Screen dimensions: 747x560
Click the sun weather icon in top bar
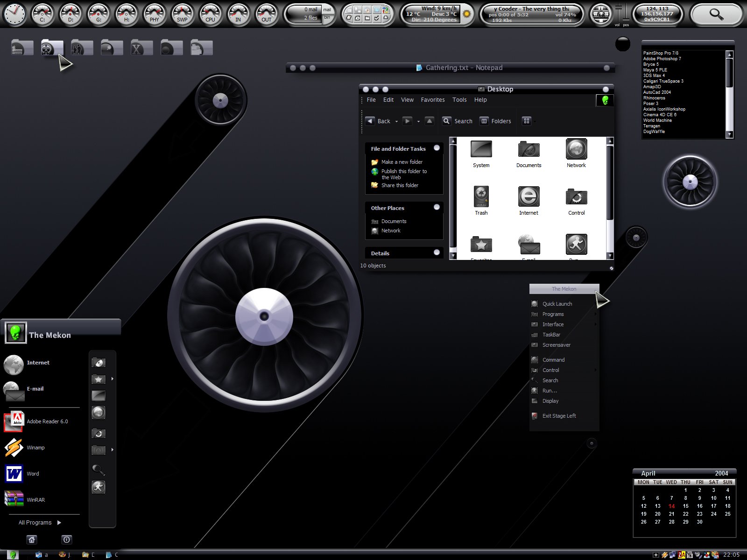(x=466, y=14)
